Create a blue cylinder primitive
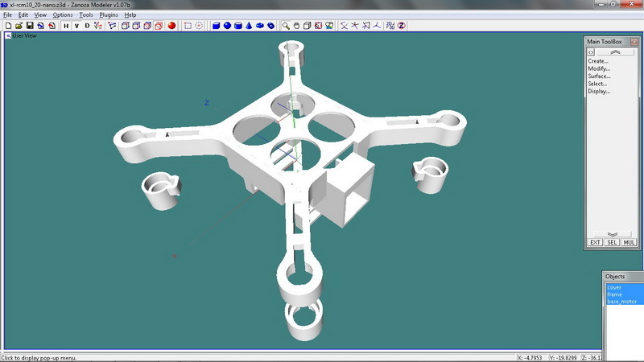Screen dimensions: 644x362 point(238,26)
